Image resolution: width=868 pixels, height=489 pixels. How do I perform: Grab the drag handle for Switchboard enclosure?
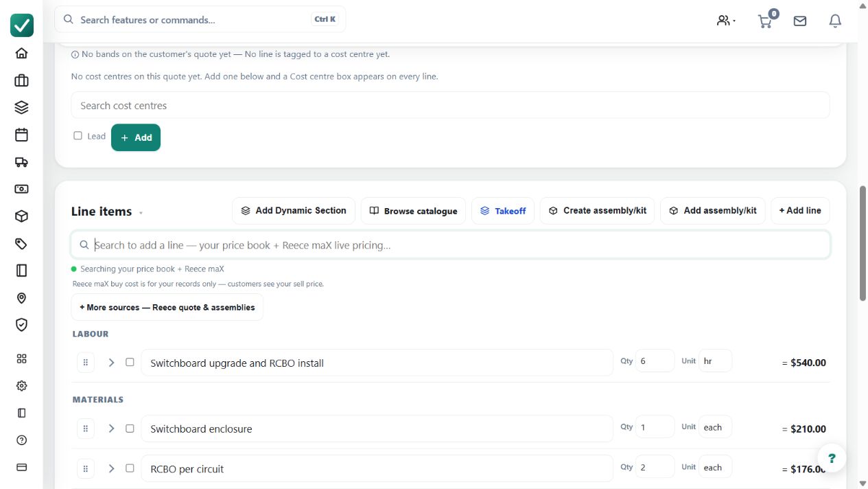tap(86, 428)
